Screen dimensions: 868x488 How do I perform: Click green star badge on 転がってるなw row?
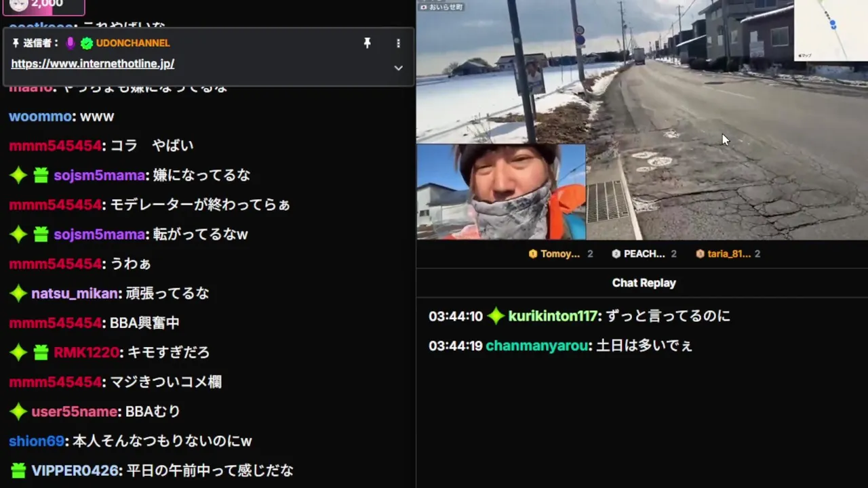point(18,235)
